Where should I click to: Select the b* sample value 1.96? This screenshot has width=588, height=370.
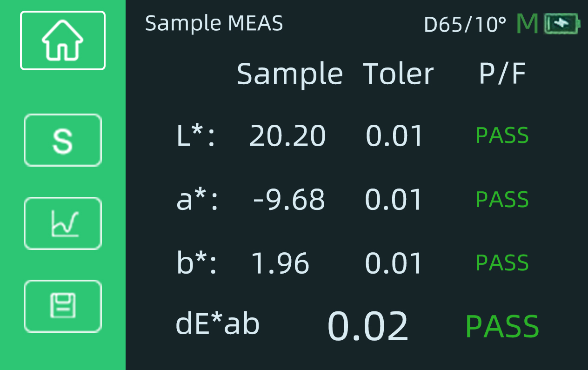280,263
